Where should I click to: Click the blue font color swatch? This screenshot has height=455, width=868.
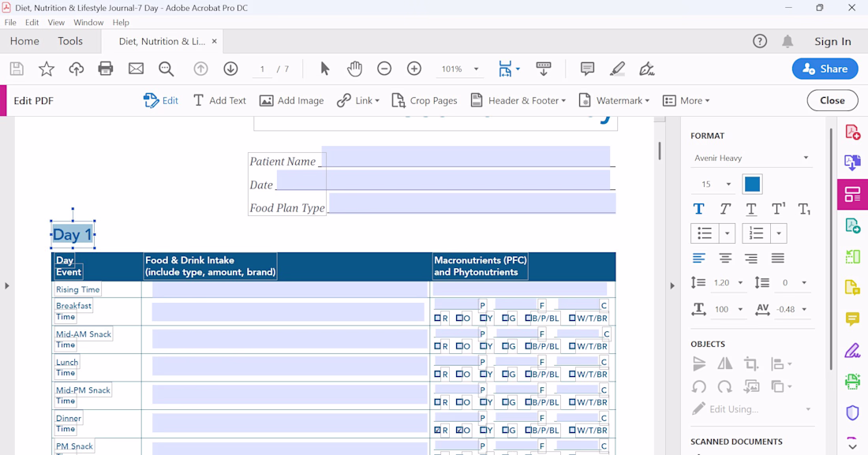752,184
